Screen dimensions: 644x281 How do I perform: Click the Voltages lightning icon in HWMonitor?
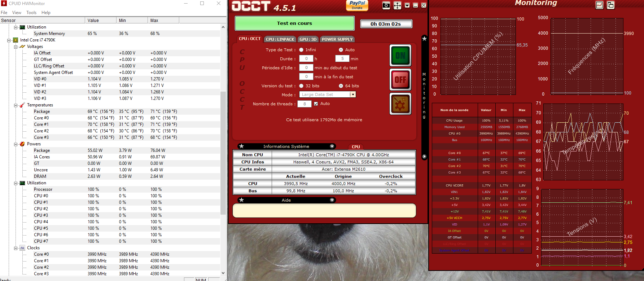(x=22, y=47)
